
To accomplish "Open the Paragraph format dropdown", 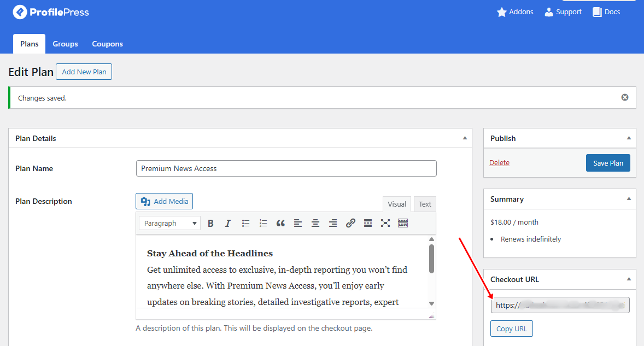I will (169, 223).
